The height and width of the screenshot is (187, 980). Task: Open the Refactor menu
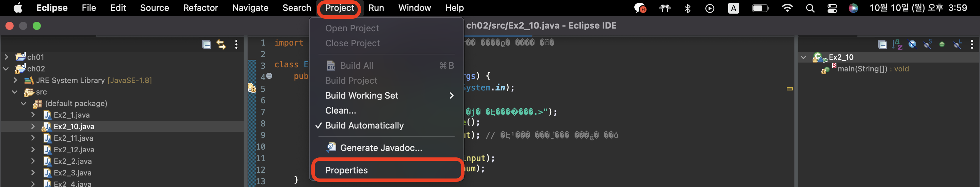click(x=200, y=8)
